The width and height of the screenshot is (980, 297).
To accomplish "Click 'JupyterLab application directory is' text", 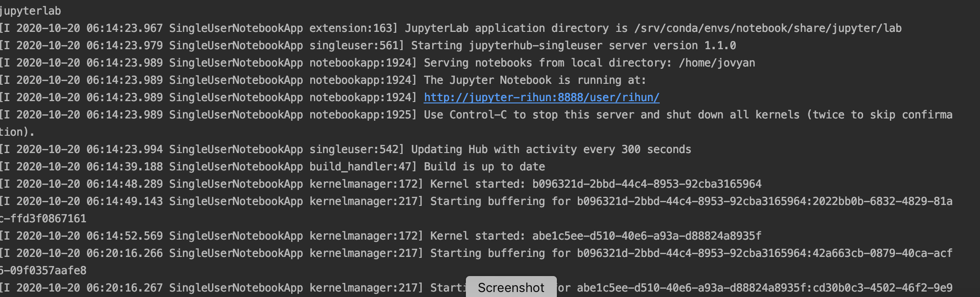I will click(x=516, y=28).
